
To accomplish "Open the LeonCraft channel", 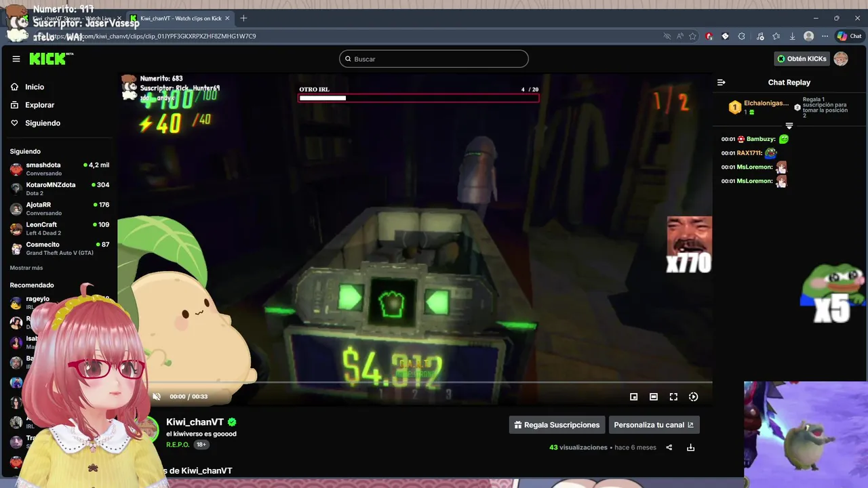I will coord(59,228).
